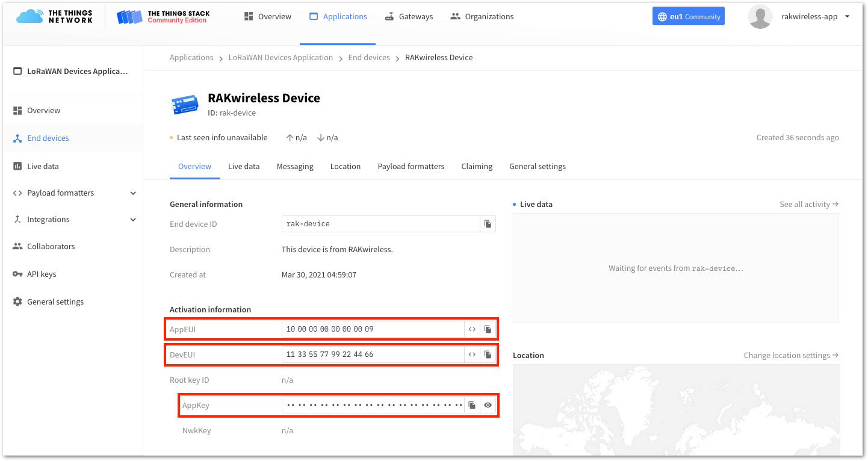Image resolution: width=868 pixels, height=461 pixels.
Task: Copy the AppEUI to clipboard
Action: click(x=488, y=329)
